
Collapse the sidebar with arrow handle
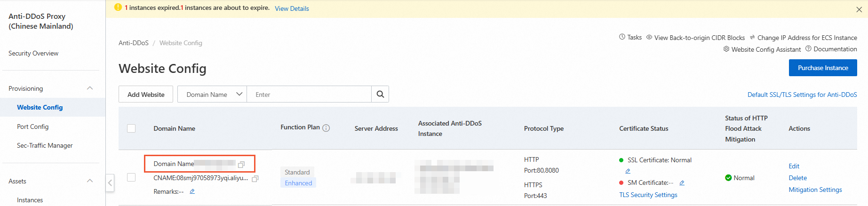[110, 182]
